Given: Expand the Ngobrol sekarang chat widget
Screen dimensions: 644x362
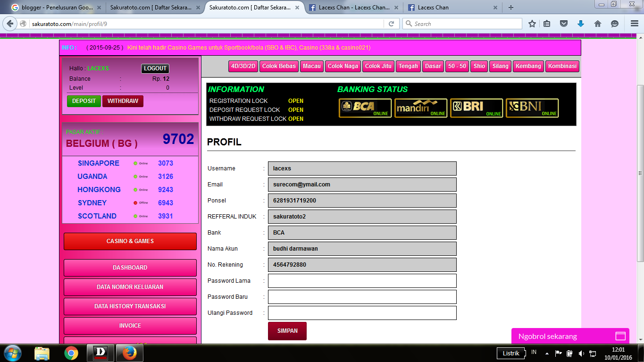Looking at the screenshot, I should 570,337.
